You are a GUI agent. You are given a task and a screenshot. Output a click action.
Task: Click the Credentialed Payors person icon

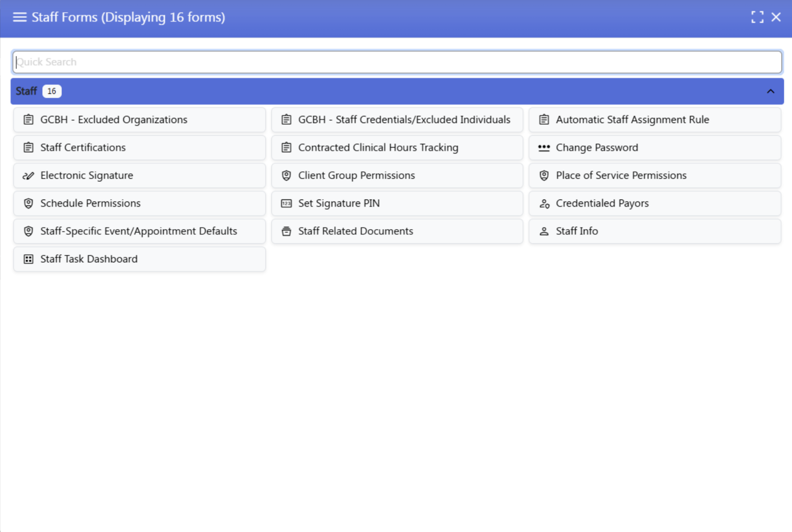point(544,203)
